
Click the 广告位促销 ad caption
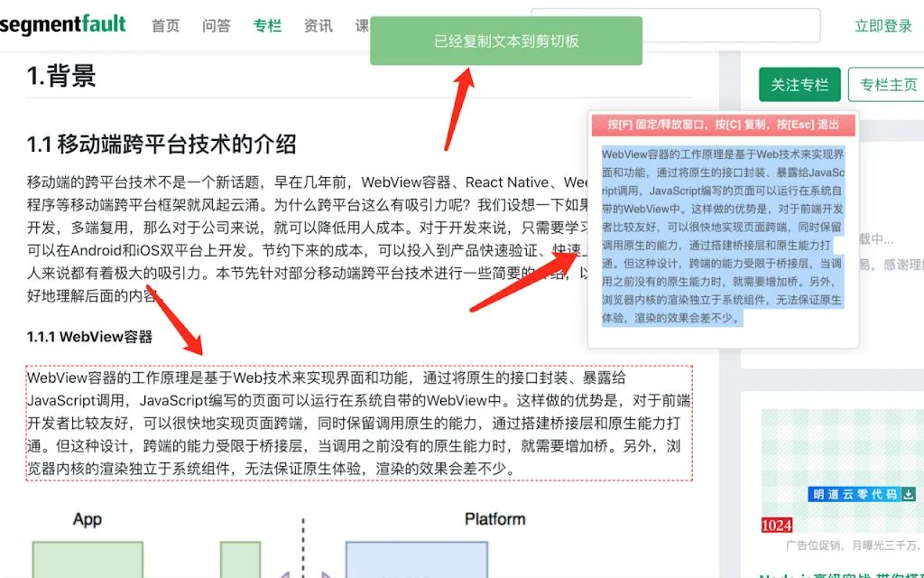(852, 545)
